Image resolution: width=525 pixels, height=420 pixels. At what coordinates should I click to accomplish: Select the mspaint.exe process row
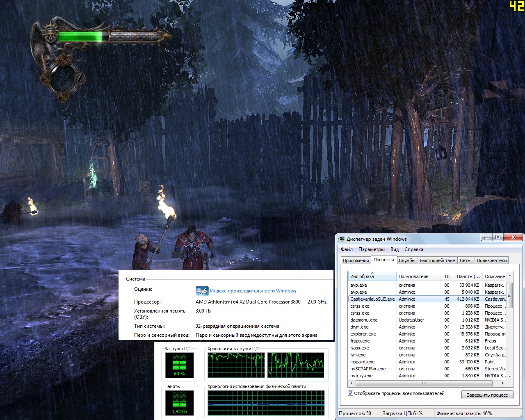pos(427,362)
